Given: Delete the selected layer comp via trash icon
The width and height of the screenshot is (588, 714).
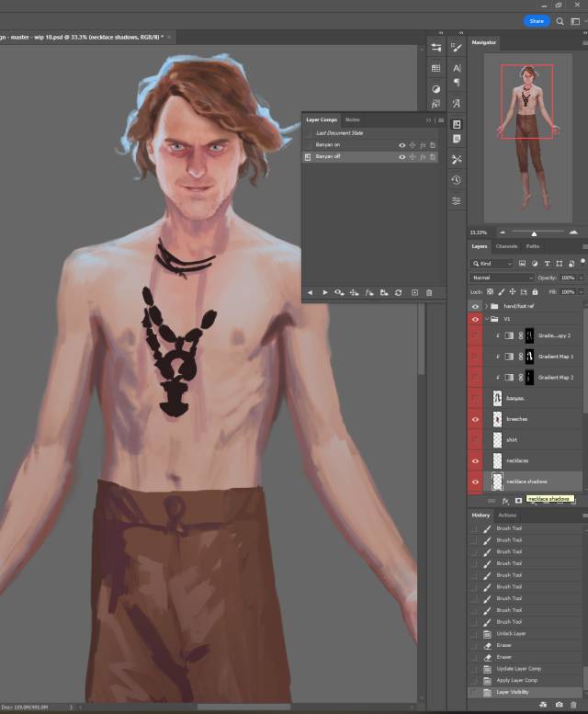Looking at the screenshot, I should (x=429, y=292).
